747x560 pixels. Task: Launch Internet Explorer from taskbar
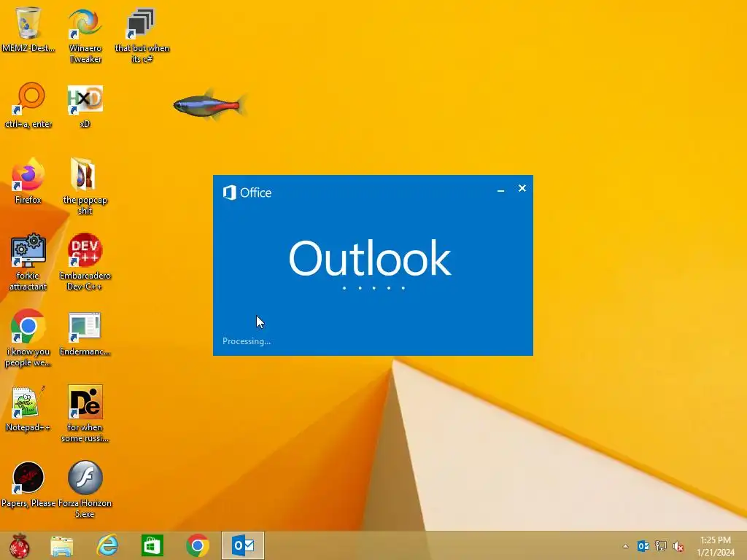pyautogui.click(x=108, y=545)
